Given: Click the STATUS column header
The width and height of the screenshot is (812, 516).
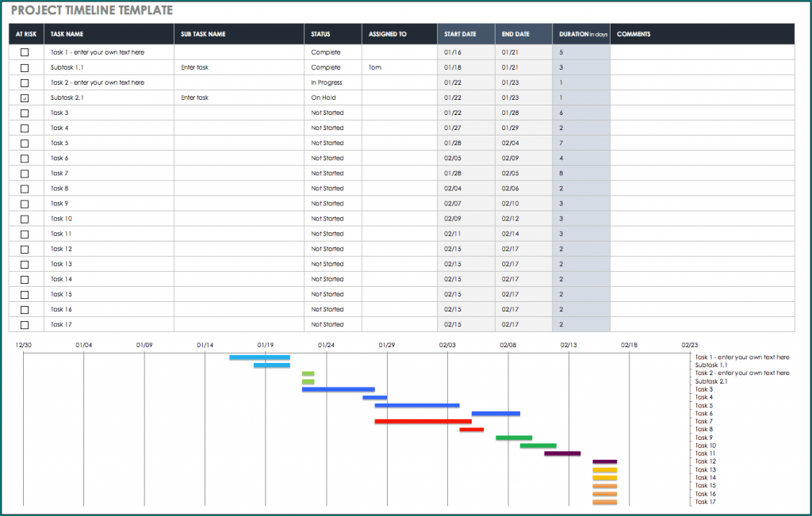Looking at the screenshot, I should tap(322, 33).
